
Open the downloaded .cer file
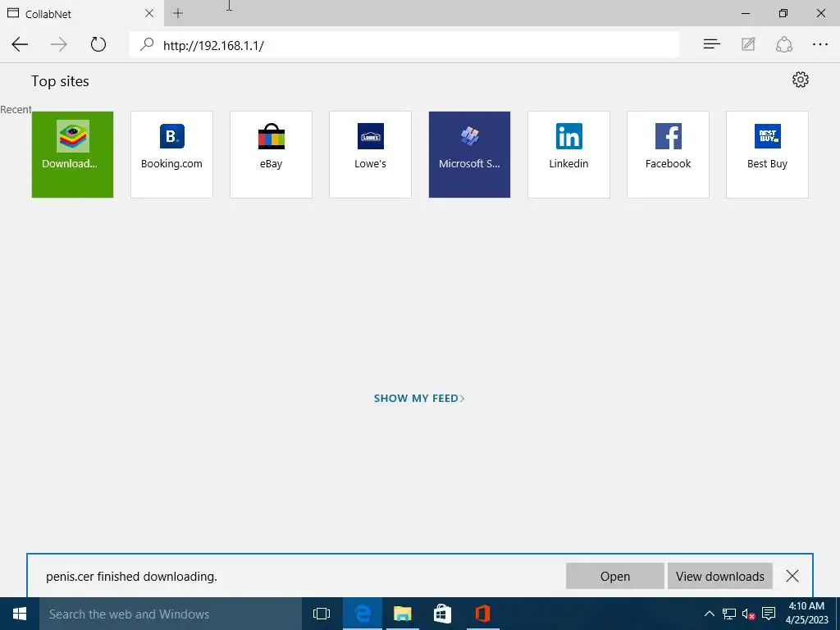point(615,576)
